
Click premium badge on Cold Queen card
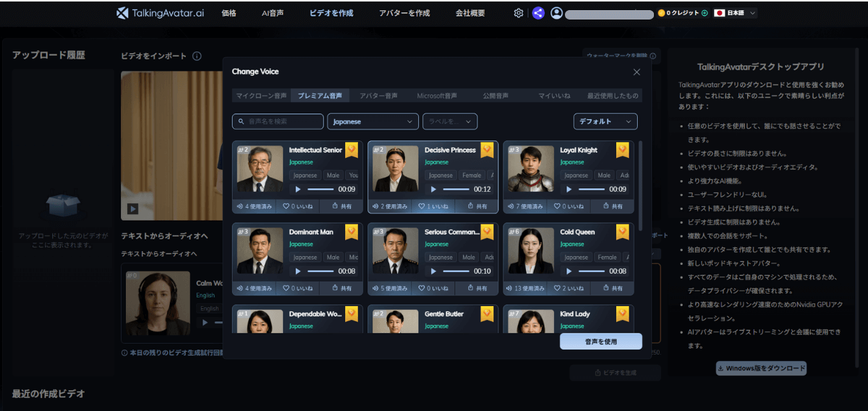coord(622,232)
